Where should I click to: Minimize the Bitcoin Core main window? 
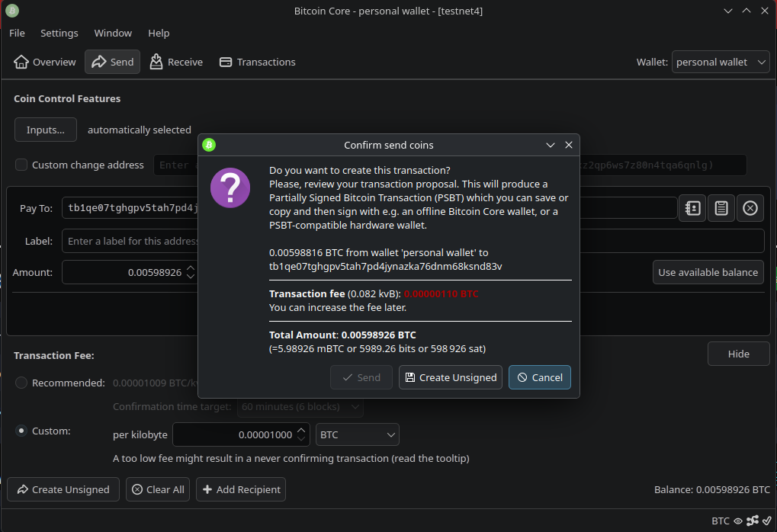[x=728, y=11]
